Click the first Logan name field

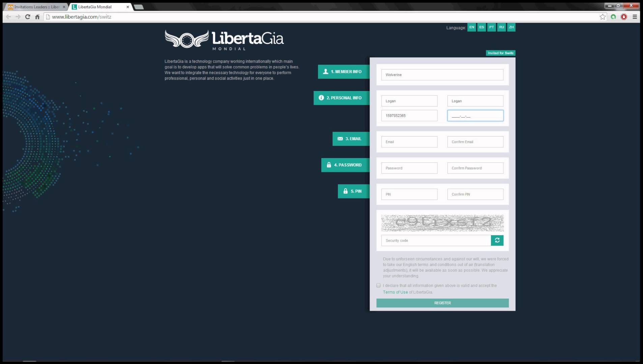(409, 101)
